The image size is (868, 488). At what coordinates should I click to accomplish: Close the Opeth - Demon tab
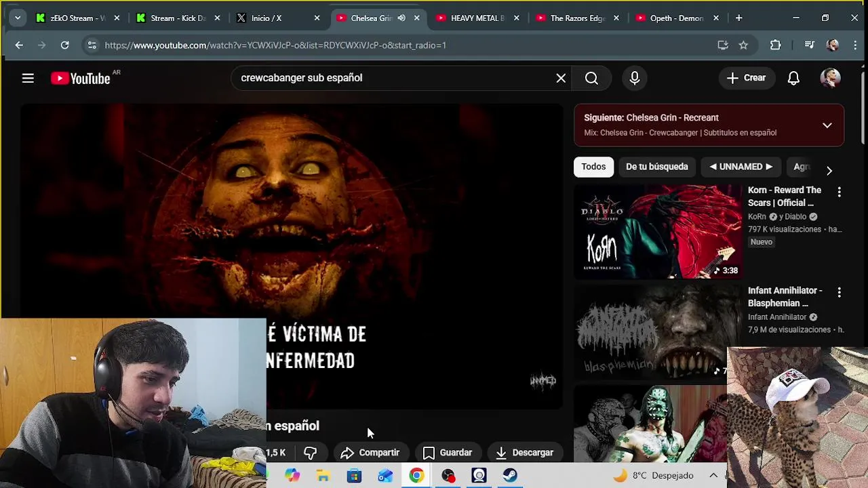(715, 18)
